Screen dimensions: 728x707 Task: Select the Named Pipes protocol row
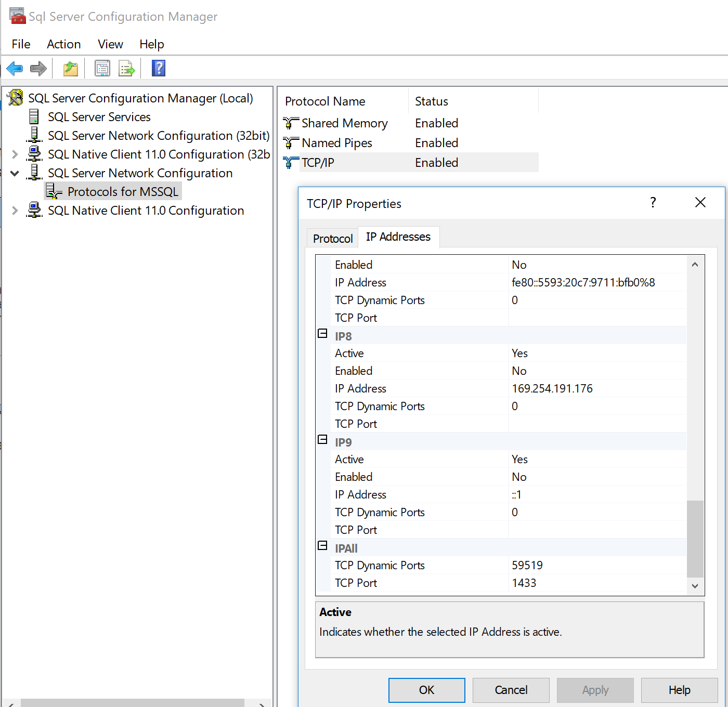tap(336, 143)
